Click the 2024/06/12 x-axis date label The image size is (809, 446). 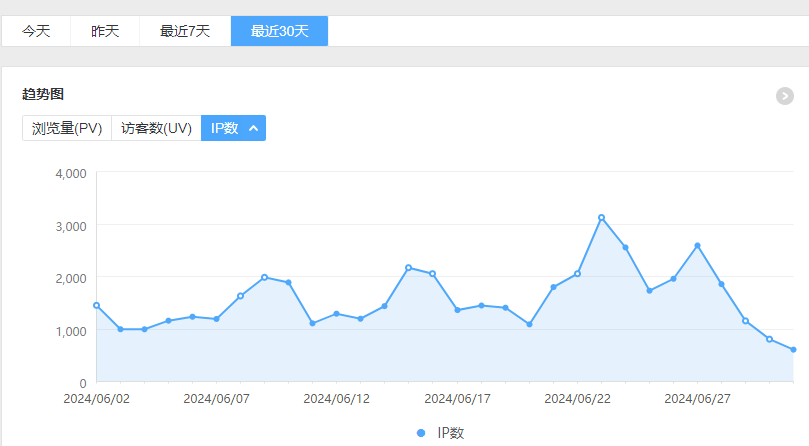pyautogui.click(x=336, y=398)
